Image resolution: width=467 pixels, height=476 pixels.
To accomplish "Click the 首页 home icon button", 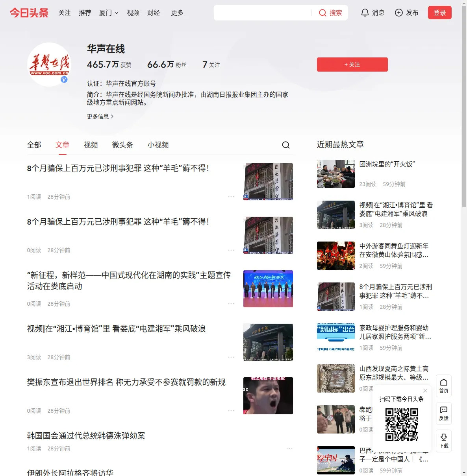I will click(x=444, y=386).
